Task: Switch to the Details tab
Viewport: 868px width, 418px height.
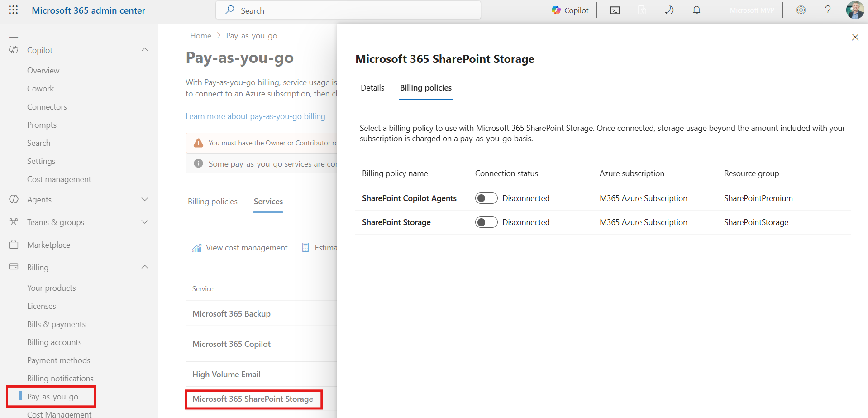Action: tap(372, 88)
